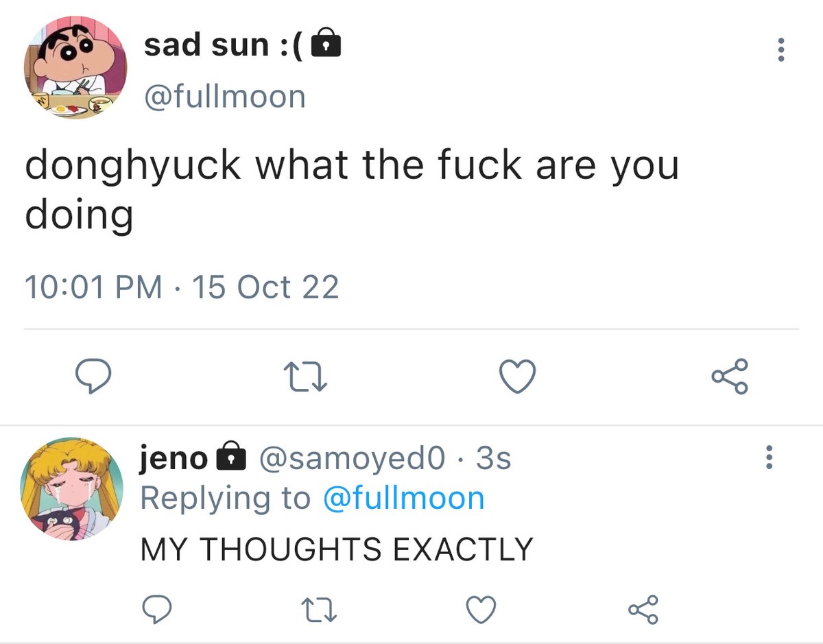Viewport: 823px width, 644px height.
Task: Share the main tweet by @fullmoon
Action: pos(730,377)
